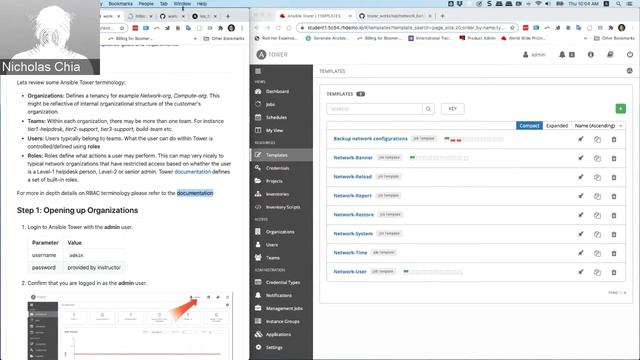Toggle the hamburger menu to collapse the sidebar
The width and height of the screenshot is (640, 360).
coord(258,71)
